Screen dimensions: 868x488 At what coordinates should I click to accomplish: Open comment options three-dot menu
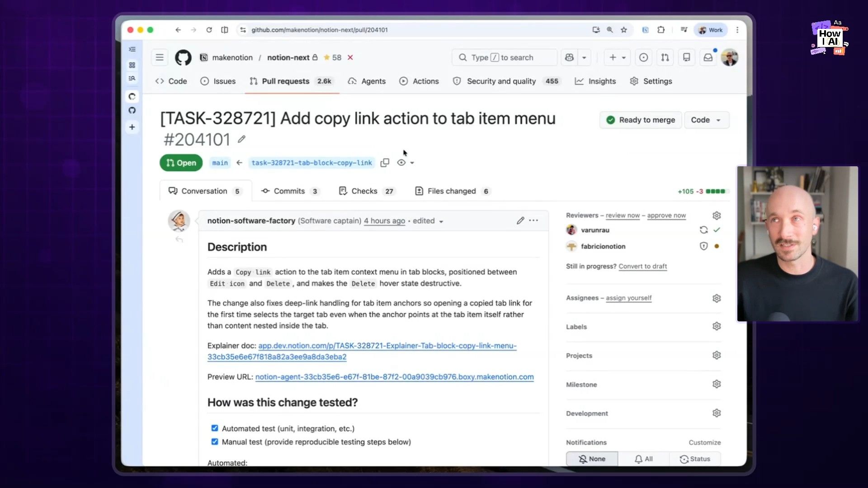tap(533, 221)
